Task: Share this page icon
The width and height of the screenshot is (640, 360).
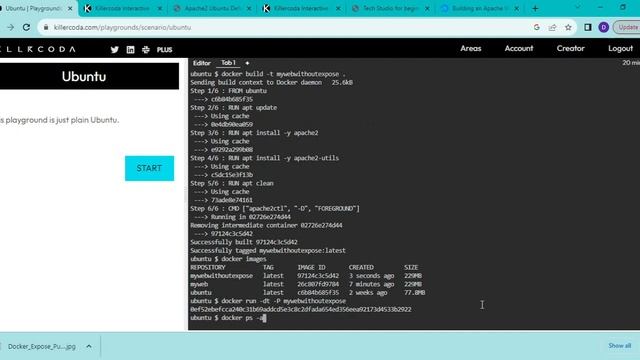Action: click(552, 27)
